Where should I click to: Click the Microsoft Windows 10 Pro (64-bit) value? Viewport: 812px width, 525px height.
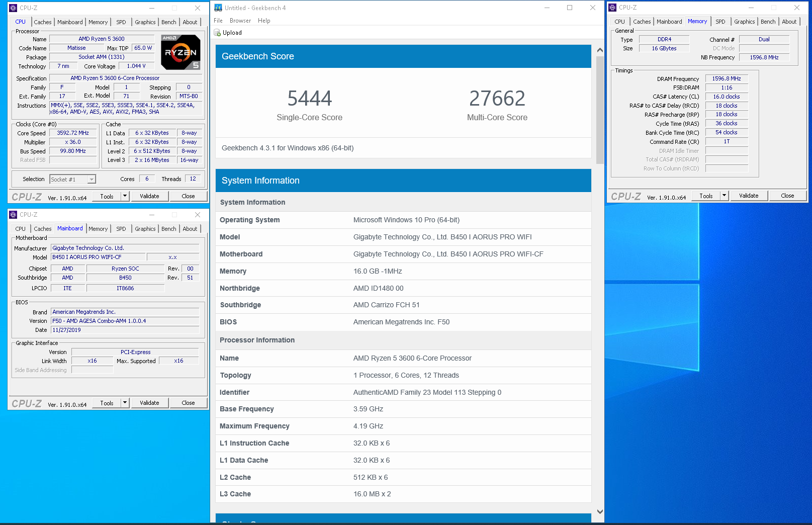pos(406,220)
